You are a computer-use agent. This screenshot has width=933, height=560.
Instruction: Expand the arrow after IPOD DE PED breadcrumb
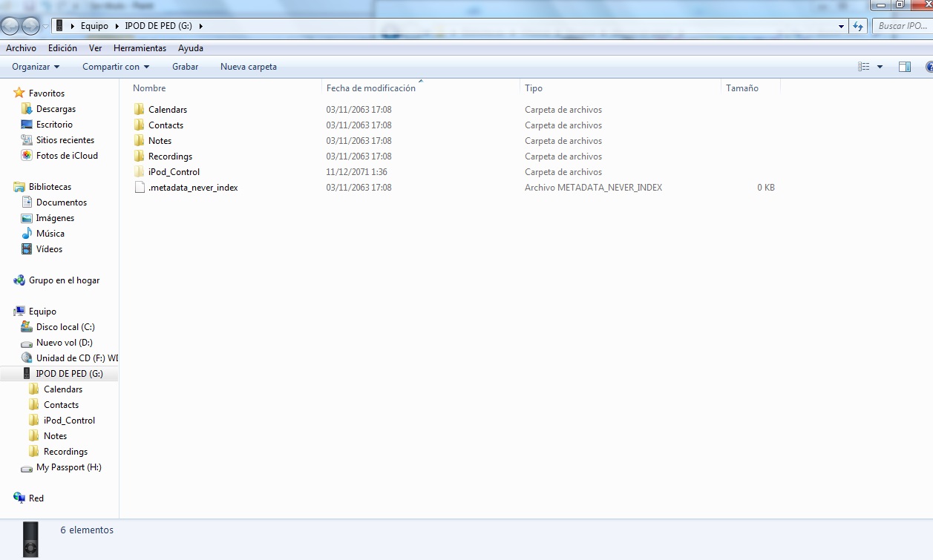point(201,26)
